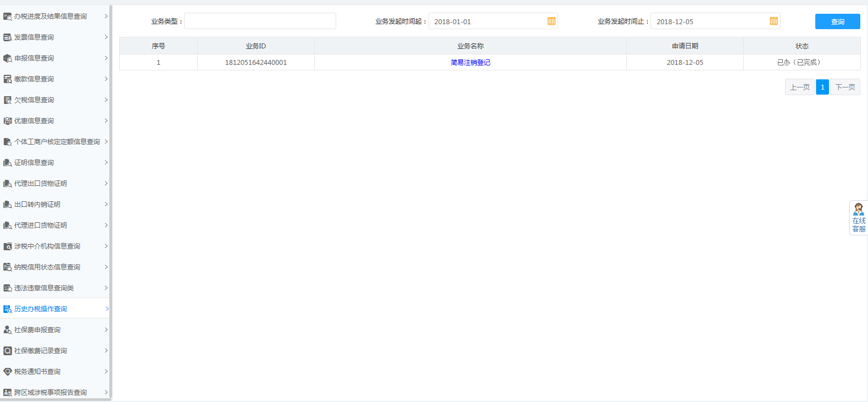Image resolution: width=868 pixels, height=402 pixels.
Task: Expand 证明信息查询 chevron arrow
Action: [106, 163]
